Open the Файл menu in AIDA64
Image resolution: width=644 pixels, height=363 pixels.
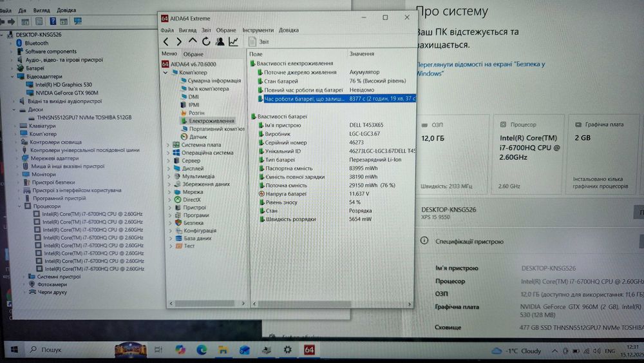pyautogui.click(x=167, y=30)
